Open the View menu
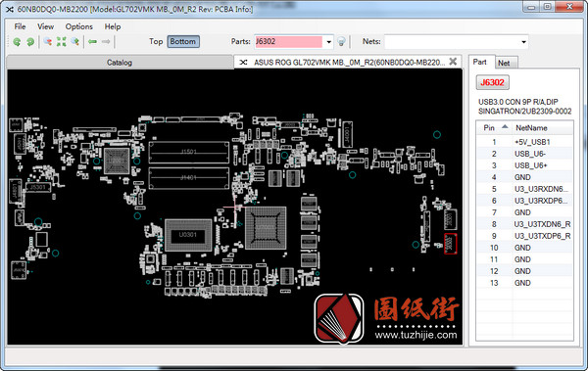The height and width of the screenshot is (371, 588). click(x=45, y=26)
